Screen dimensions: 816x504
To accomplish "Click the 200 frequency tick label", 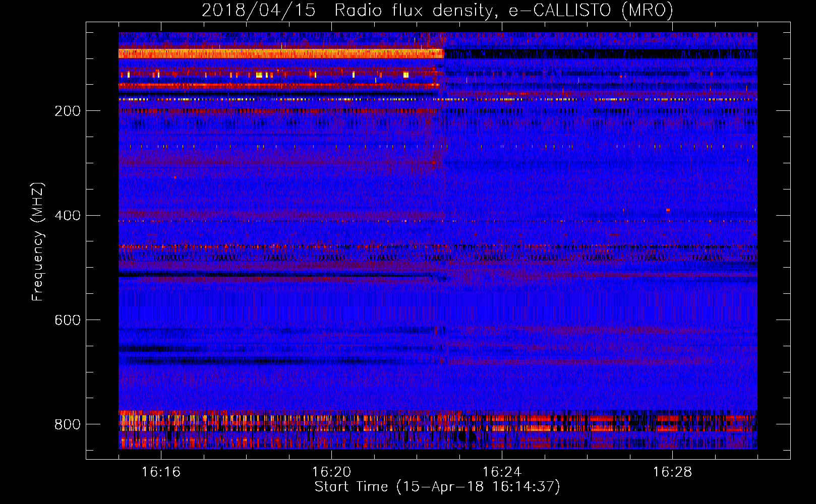I will click(68, 111).
